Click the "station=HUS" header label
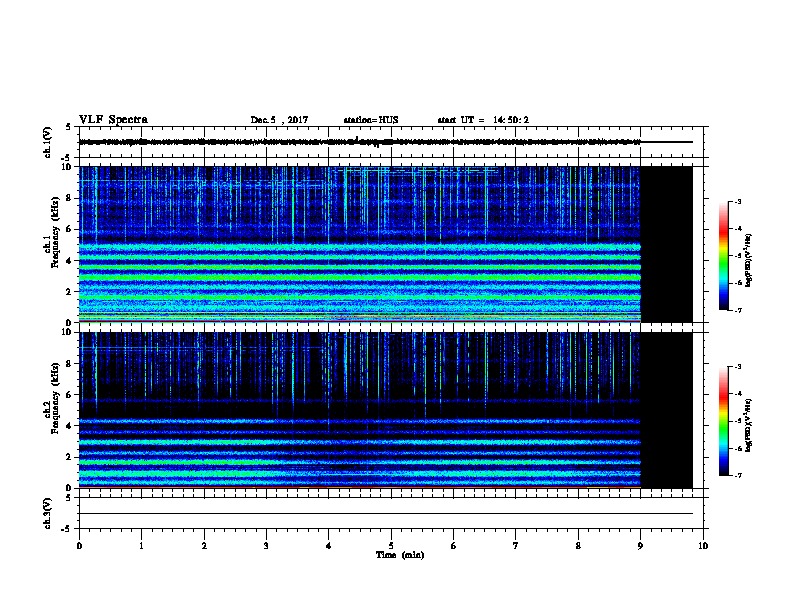The height and width of the screenshot is (612, 792). click(x=371, y=120)
